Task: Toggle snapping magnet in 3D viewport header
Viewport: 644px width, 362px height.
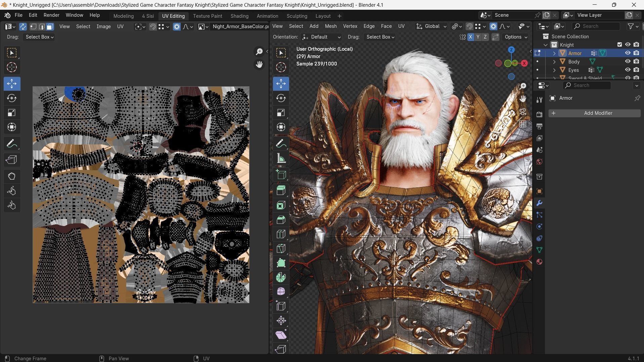Action: coord(469,26)
